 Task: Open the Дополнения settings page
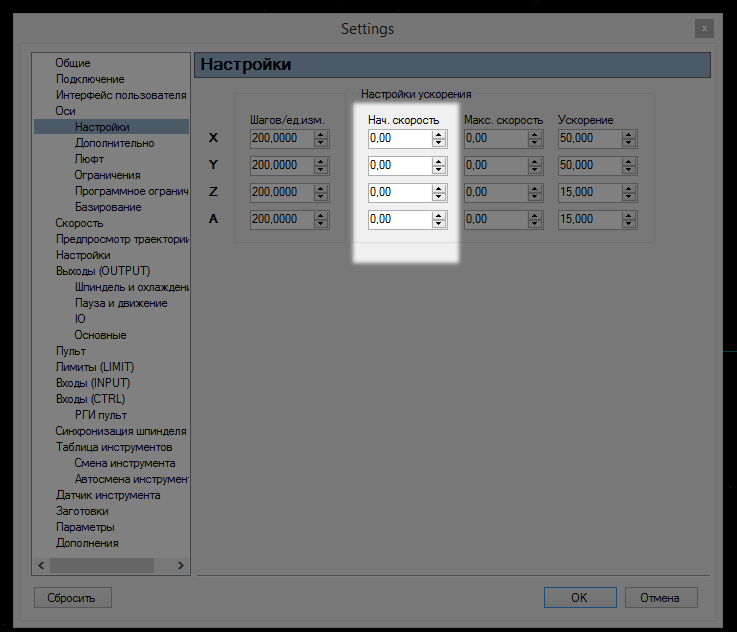coord(87,543)
